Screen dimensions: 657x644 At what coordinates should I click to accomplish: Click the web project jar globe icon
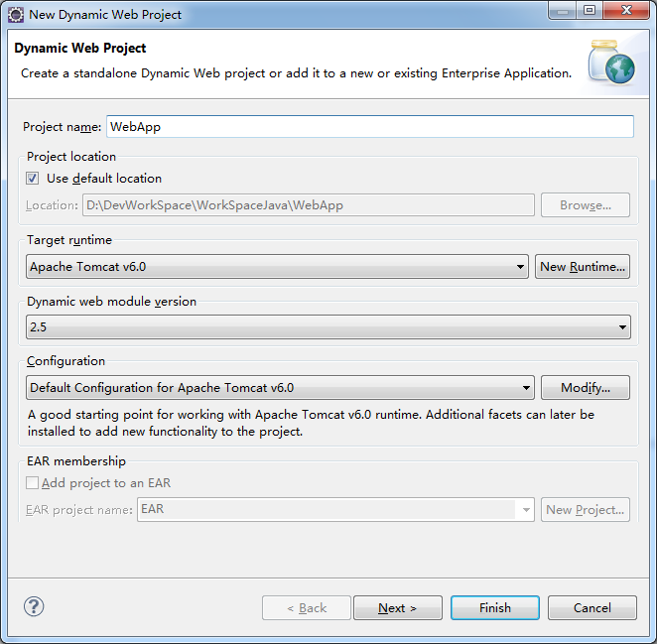pyautogui.click(x=611, y=62)
